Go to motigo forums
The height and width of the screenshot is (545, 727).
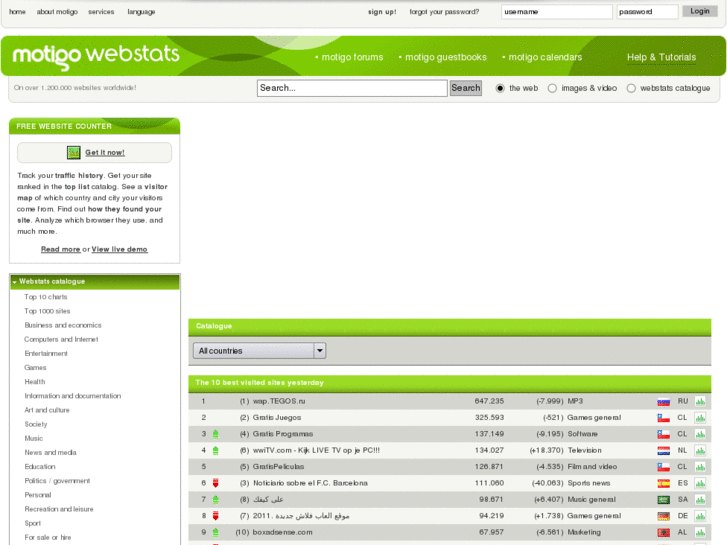point(352,57)
